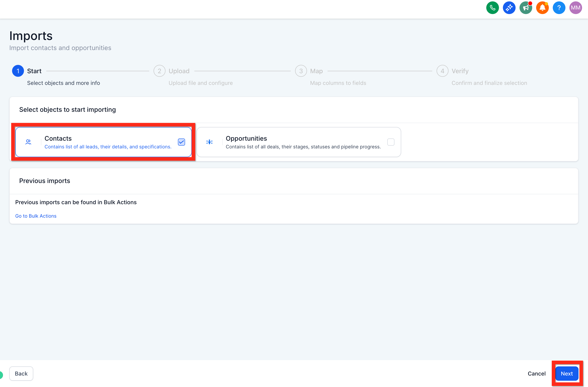Click the Contacts card title
588x387 pixels.
tap(58, 138)
